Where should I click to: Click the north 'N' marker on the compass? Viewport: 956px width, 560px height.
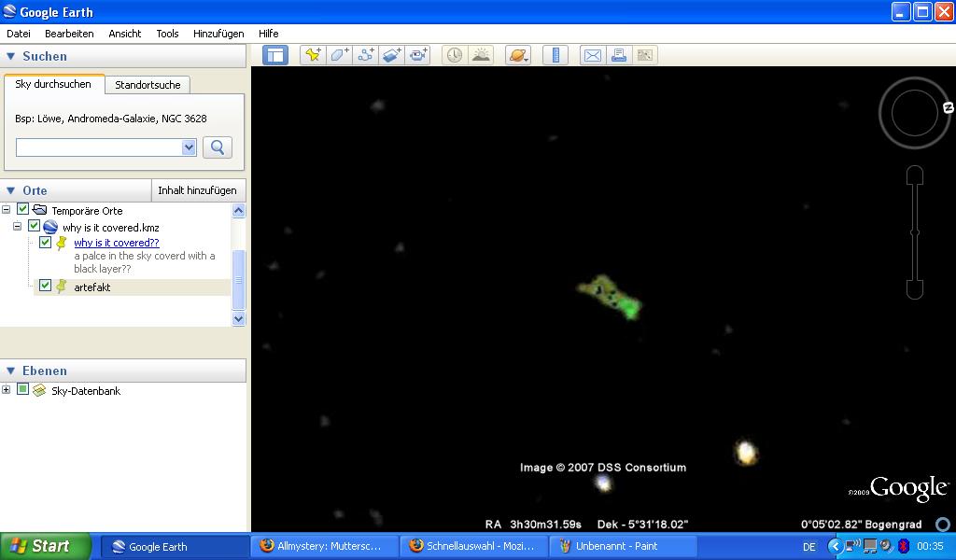(x=949, y=108)
